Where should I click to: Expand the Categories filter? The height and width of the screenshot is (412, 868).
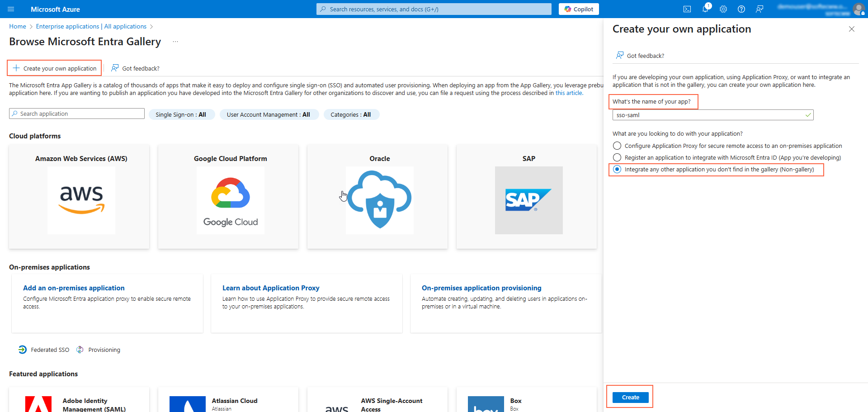click(351, 114)
